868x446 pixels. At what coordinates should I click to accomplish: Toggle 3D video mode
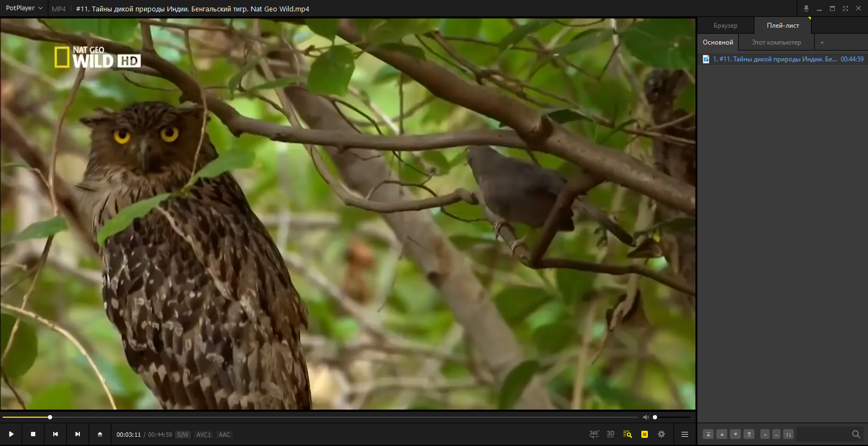point(611,434)
